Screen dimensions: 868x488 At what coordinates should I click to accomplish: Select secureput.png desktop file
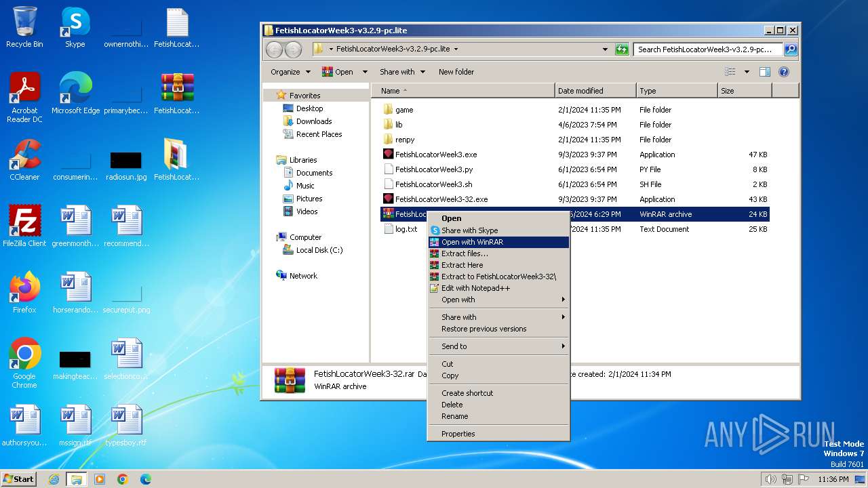point(126,298)
